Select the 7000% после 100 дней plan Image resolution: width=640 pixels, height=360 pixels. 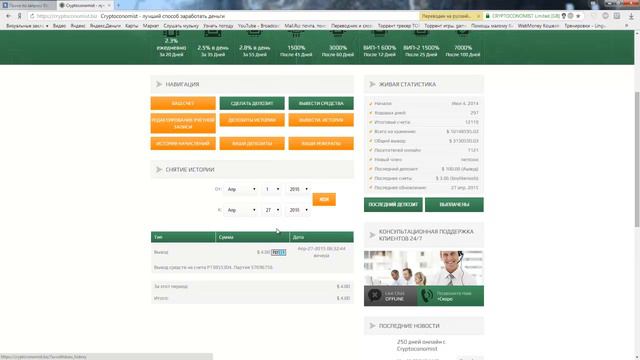tap(463, 44)
